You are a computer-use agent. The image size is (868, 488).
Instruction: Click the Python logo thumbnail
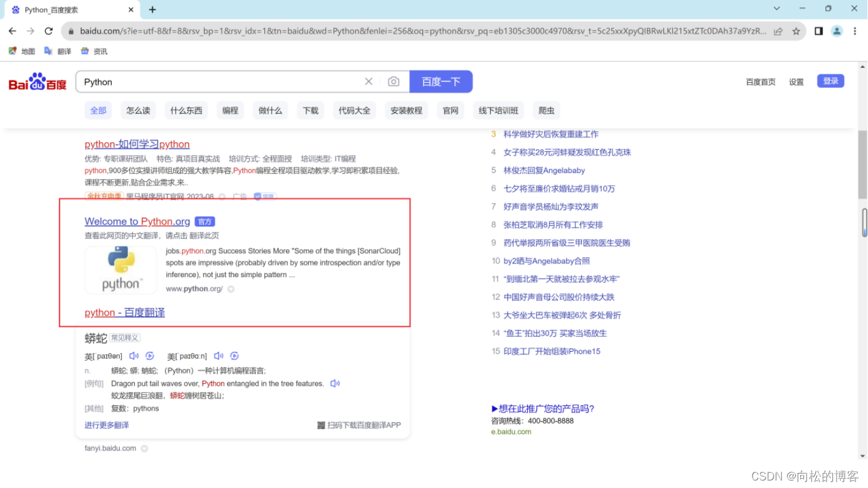click(121, 270)
